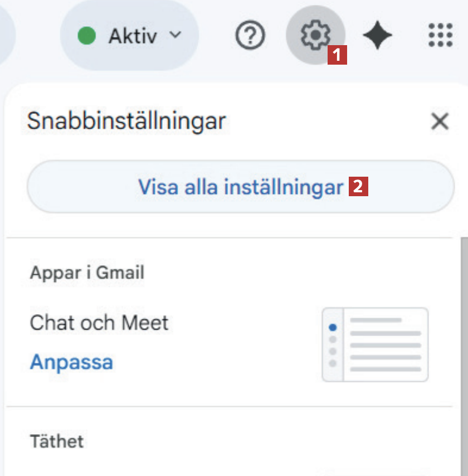Follow the Anpassa link
The height and width of the screenshot is (476, 468).
(71, 362)
